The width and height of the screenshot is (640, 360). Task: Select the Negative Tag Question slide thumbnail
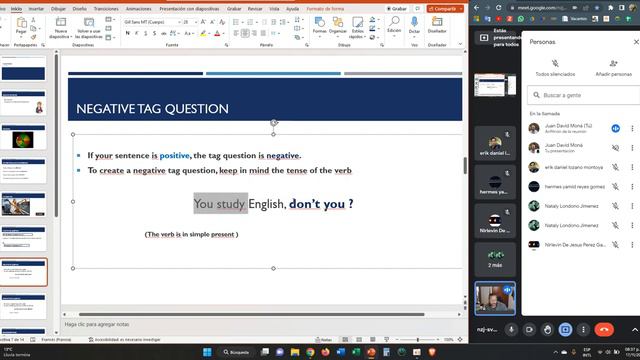[x=23, y=272]
